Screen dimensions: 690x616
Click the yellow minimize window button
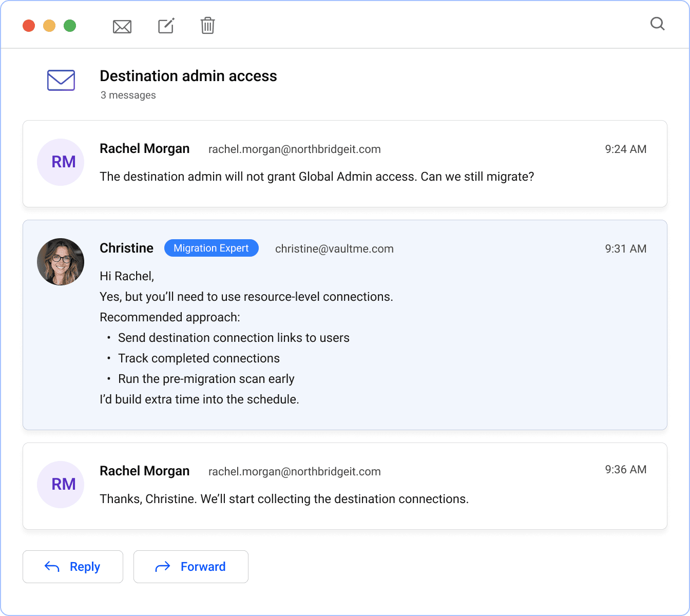(49, 26)
